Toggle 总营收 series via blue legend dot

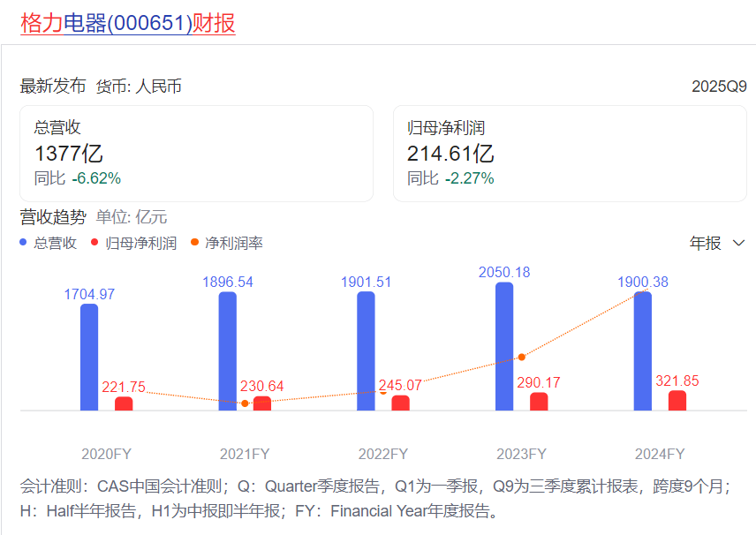point(24,243)
